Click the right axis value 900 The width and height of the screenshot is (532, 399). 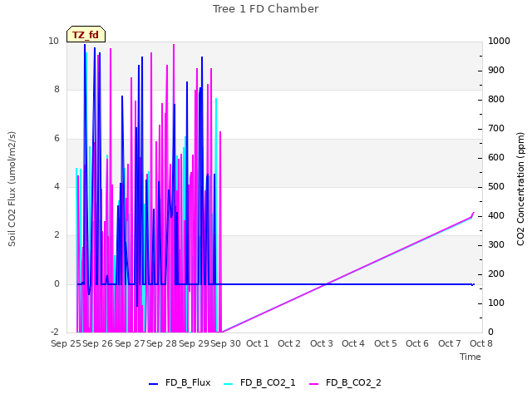[496, 71]
